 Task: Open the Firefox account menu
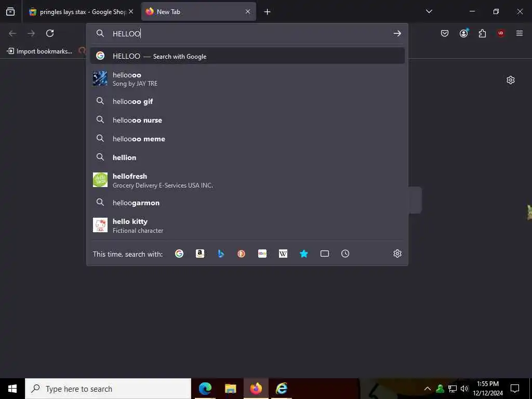(464, 33)
